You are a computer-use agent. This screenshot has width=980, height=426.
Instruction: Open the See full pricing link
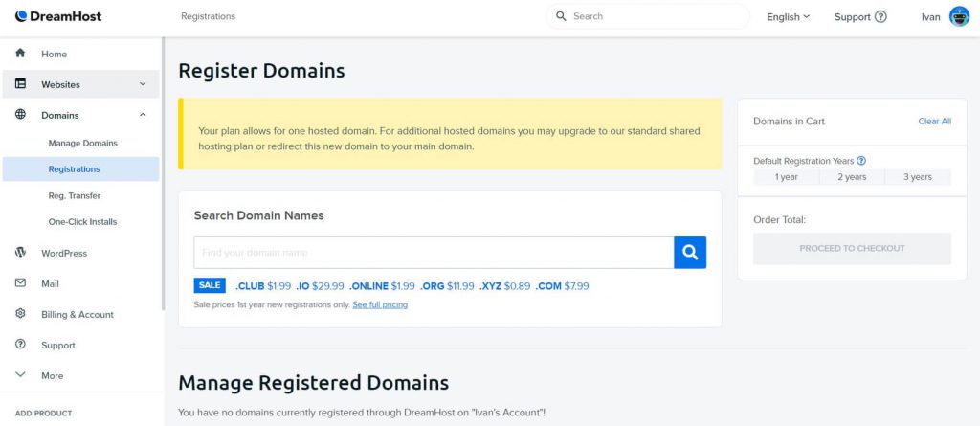click(x=380, y=304)
